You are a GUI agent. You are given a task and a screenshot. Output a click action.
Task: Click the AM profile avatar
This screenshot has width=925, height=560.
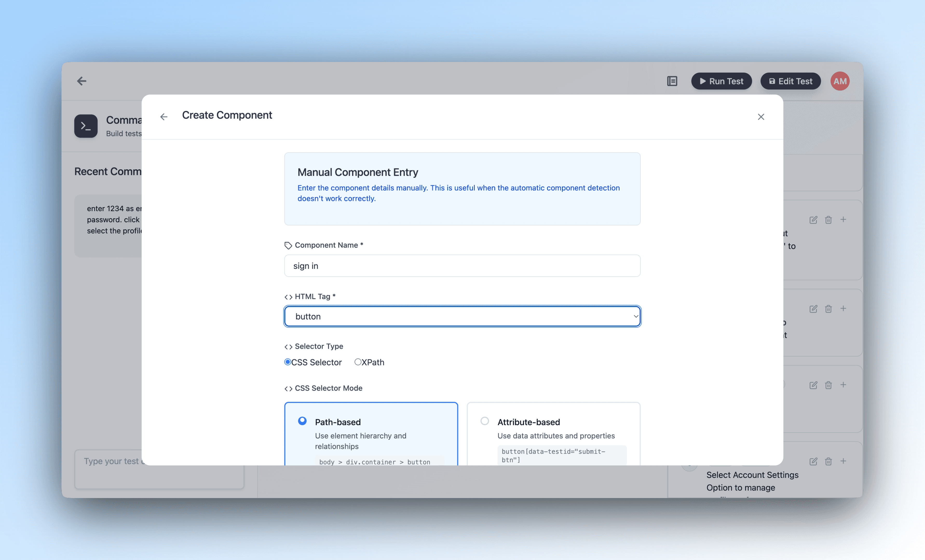coord(840,81)
